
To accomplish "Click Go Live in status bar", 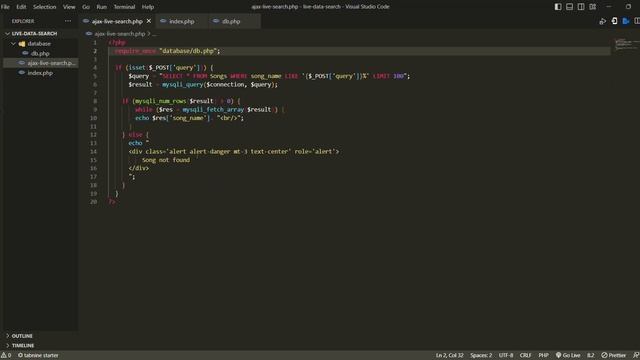I will [568, 356].
